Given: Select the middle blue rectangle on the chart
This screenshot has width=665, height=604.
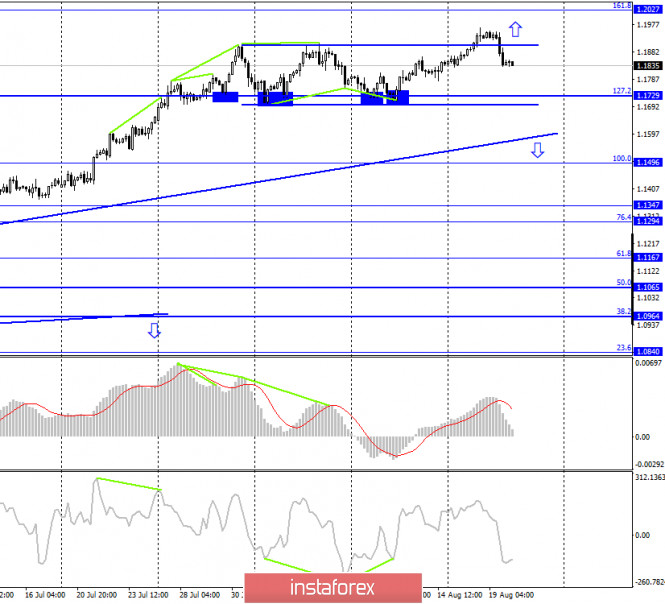Looking at the screenshot, I should tap(275, 97).
